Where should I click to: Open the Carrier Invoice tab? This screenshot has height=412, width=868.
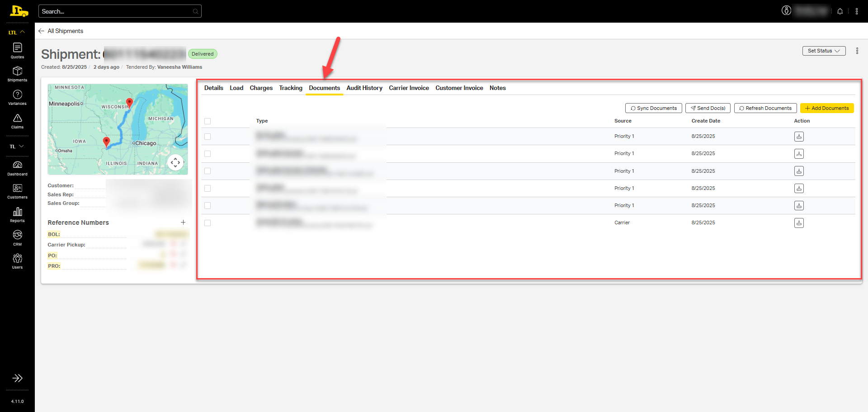pyautogui.click(x=409, y=88)
